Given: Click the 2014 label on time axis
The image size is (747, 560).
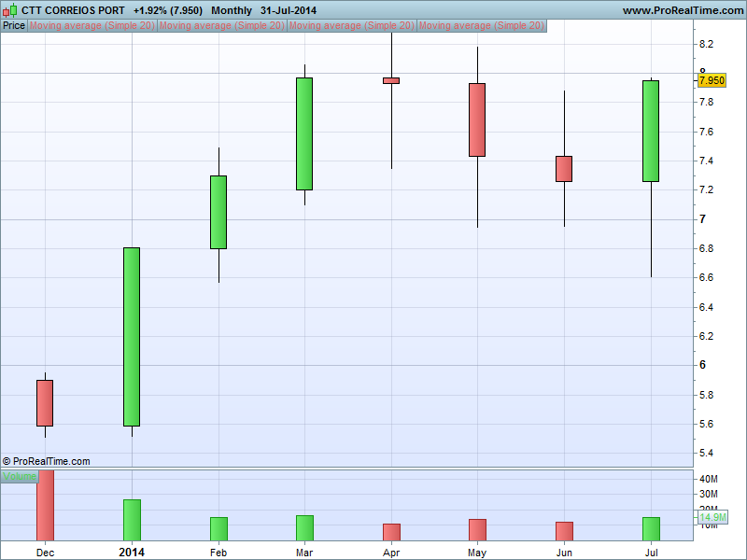Looking at the screenshot, I should [x=132, y=553].
